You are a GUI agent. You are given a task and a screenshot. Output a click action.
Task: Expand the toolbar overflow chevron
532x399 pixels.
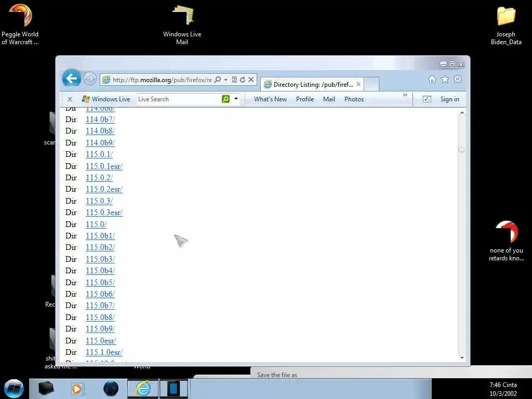[405, 95]
